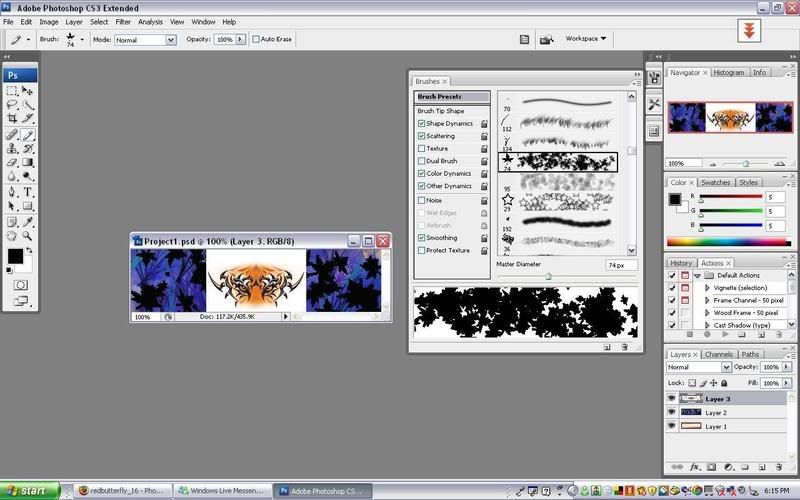Open the brush Mode dropdown
The height and width of the screenshot is (500, 800).
(x=145, y=40)
